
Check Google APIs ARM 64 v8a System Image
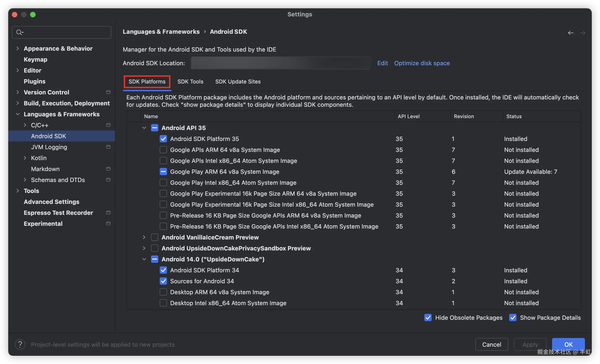tap(163, 150)
